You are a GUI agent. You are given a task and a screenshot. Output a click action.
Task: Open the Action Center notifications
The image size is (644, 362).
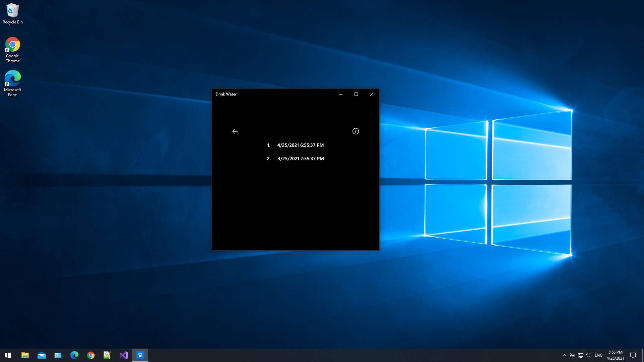[633, 355]
